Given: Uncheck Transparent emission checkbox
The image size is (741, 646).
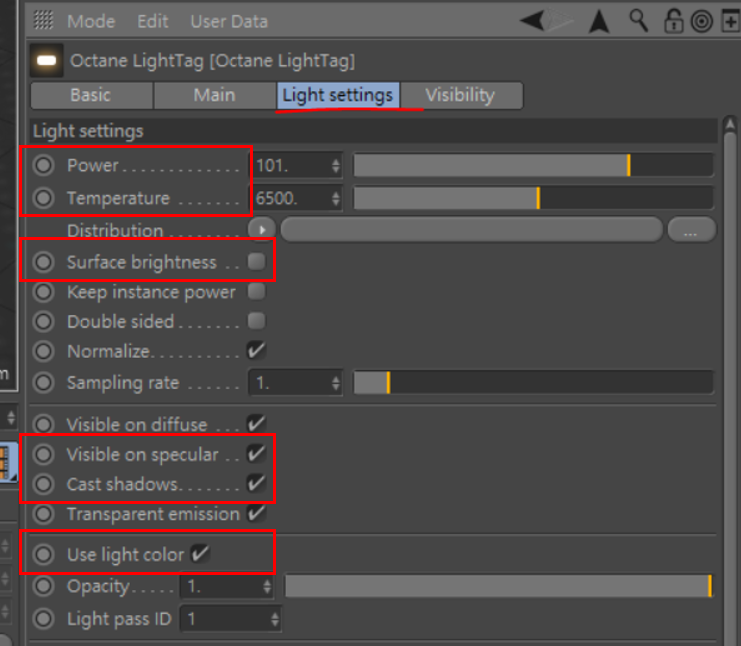Looking at the screenshot, I should click(x=257, y=513).
